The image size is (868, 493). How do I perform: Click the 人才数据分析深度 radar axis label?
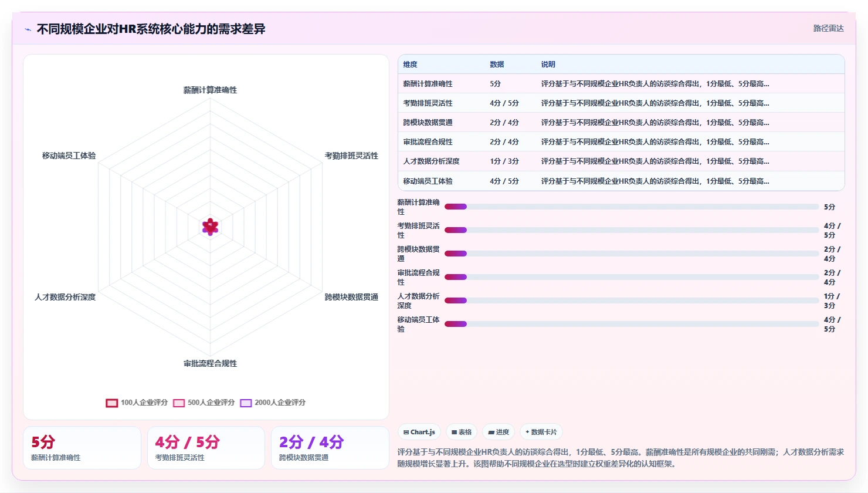(x=65, y=297)
